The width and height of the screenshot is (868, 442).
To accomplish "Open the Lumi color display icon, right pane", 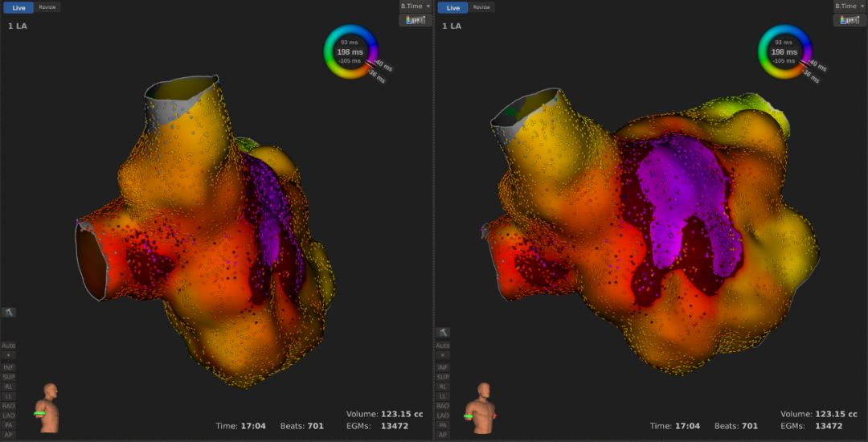I will pos(850,20).
